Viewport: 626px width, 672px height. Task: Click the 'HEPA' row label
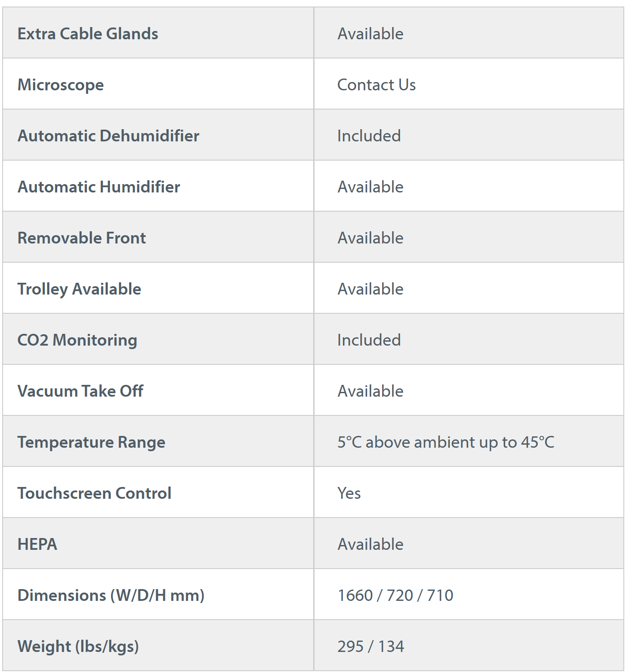point(37,544)
